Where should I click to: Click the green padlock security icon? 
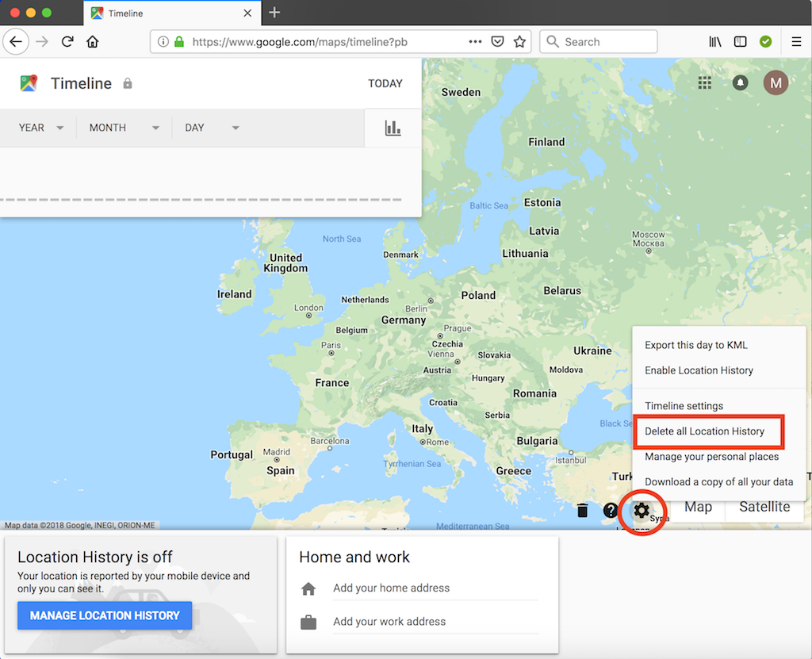[x=179, y=41]
